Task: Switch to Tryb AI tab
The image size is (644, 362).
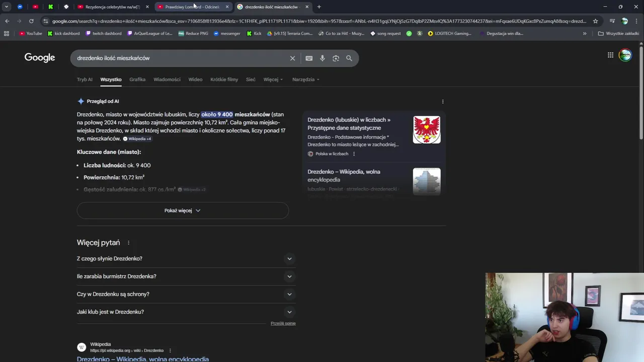Action: [85, 79]
